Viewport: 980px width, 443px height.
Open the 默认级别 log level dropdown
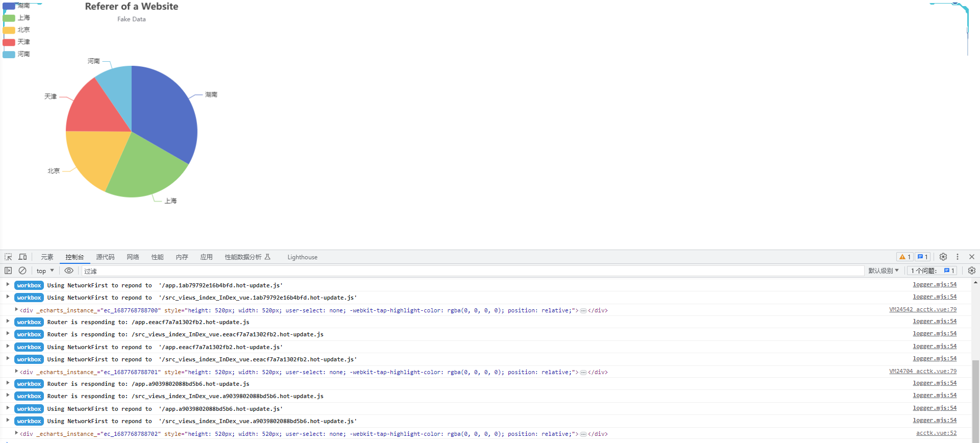(x=884, y=270)
